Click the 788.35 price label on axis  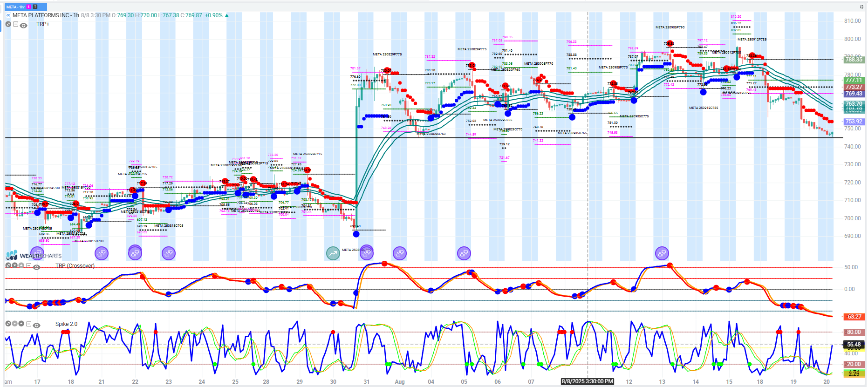click(854, 60)
